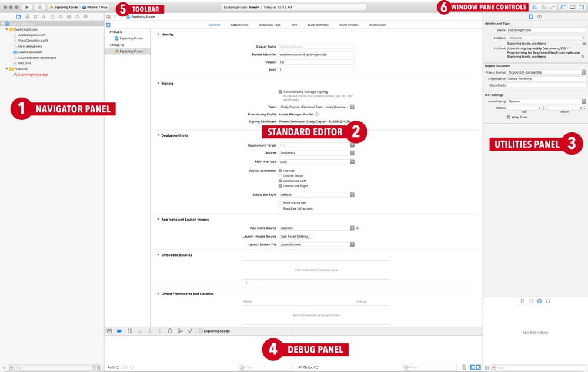Select the Build Settings tab

[318, 25]
